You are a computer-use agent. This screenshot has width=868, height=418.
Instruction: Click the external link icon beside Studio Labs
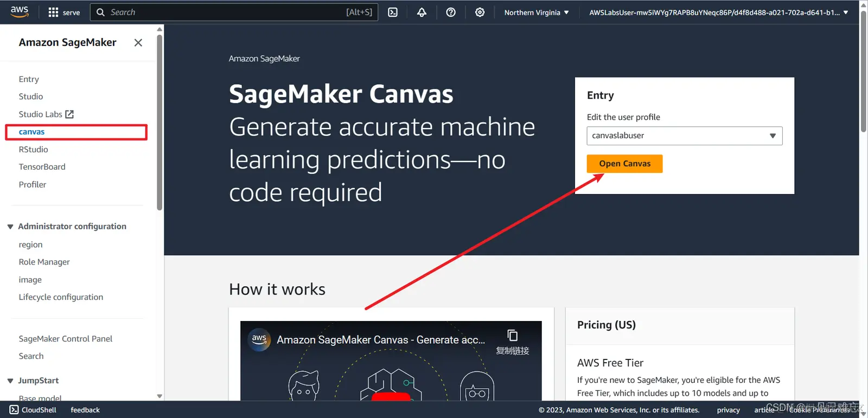click(69, 114)
